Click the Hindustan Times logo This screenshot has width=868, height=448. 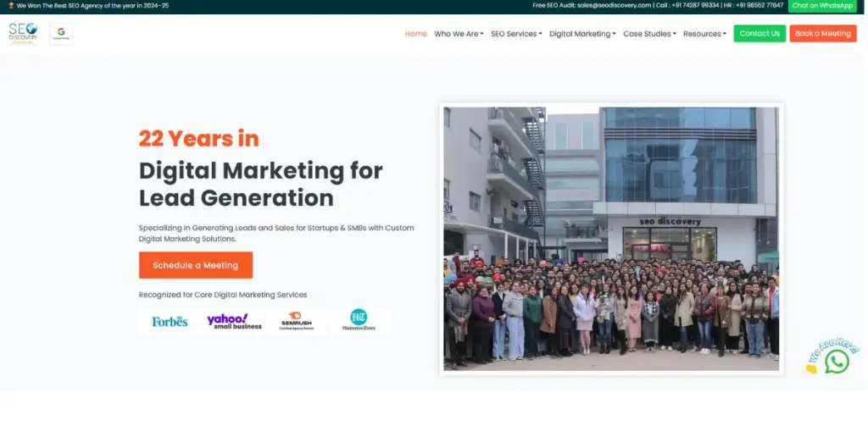tap(359, 320)
